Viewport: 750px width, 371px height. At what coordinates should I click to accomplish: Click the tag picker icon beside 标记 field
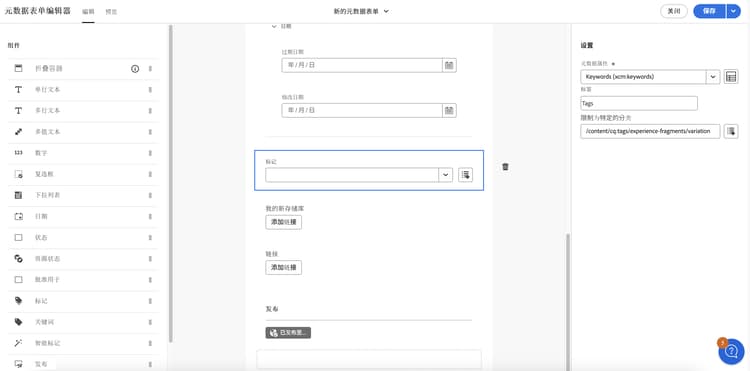tap(465, 175)
